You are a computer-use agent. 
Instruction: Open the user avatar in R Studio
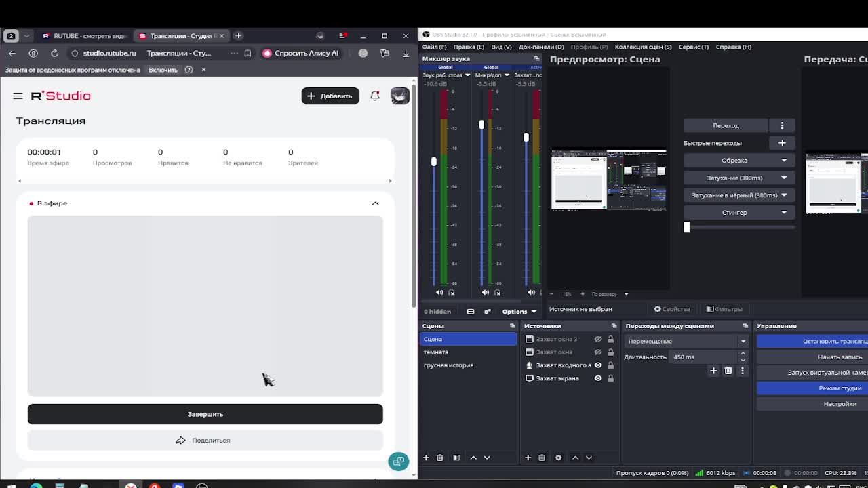pos(400,96)
